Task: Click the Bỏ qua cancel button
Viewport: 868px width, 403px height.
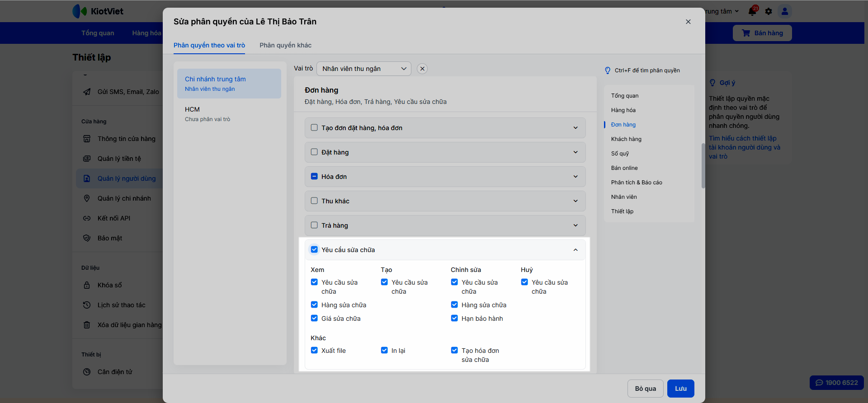Action: click(645, 389)
